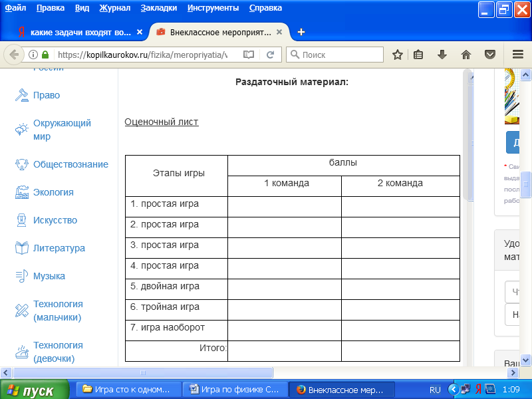
Task: Reload the page with refresh icon
Action: pyautogui.click(x=271, y=55)
